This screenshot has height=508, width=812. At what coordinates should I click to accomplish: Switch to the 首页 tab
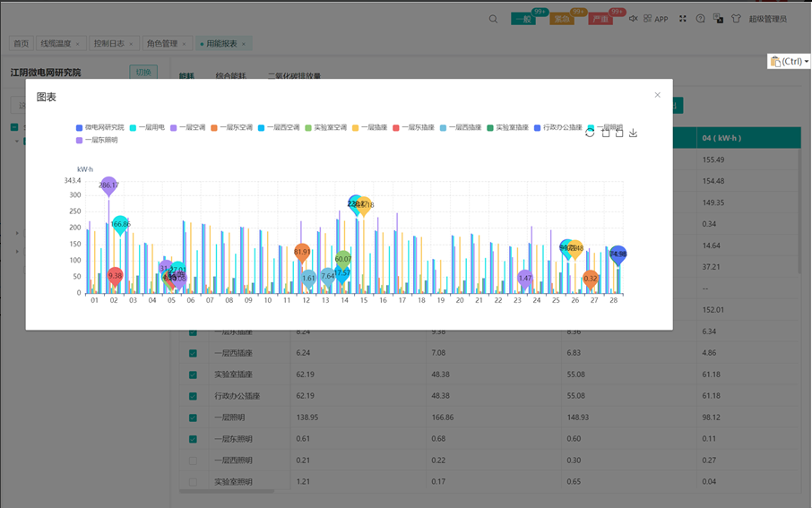pyautogui.click(x=22, y=44)
